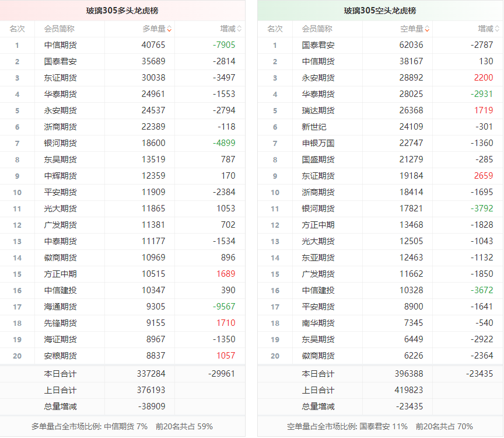Click 申银万国 member name
The width and height of the screenshot is (504, 438).
pos(318,143)
